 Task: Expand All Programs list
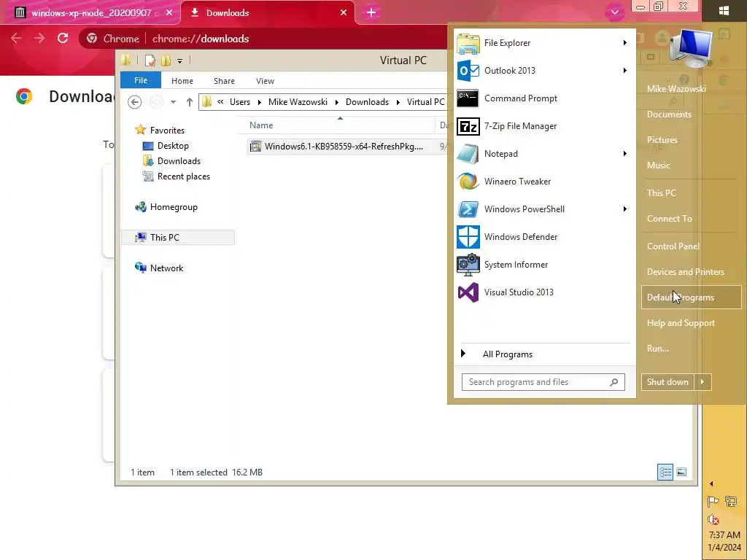(544, 354)
